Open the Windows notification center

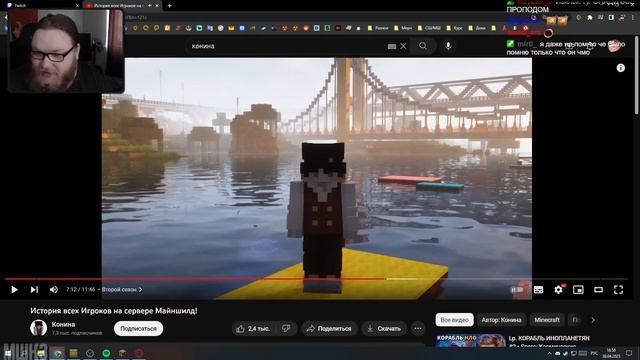coord(629,353)
